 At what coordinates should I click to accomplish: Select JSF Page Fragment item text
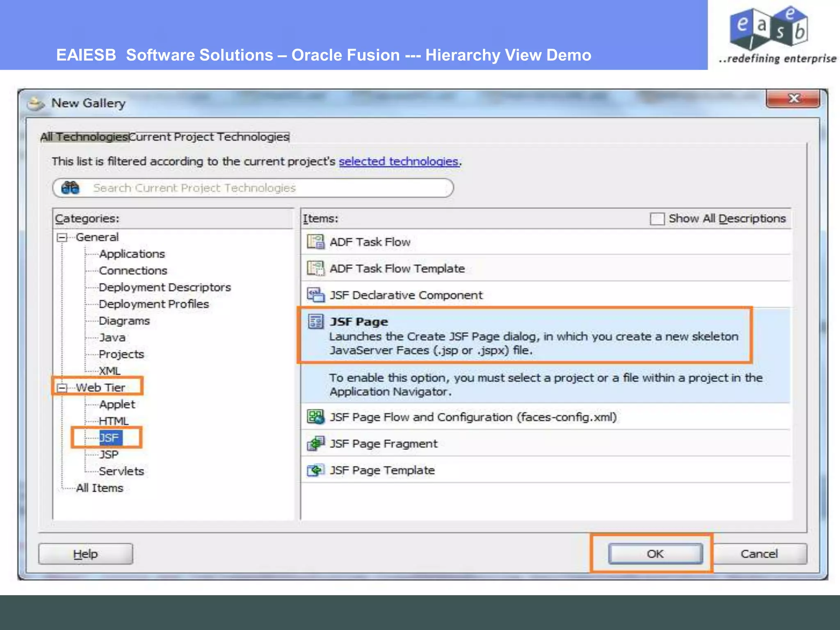coord(383,444)
